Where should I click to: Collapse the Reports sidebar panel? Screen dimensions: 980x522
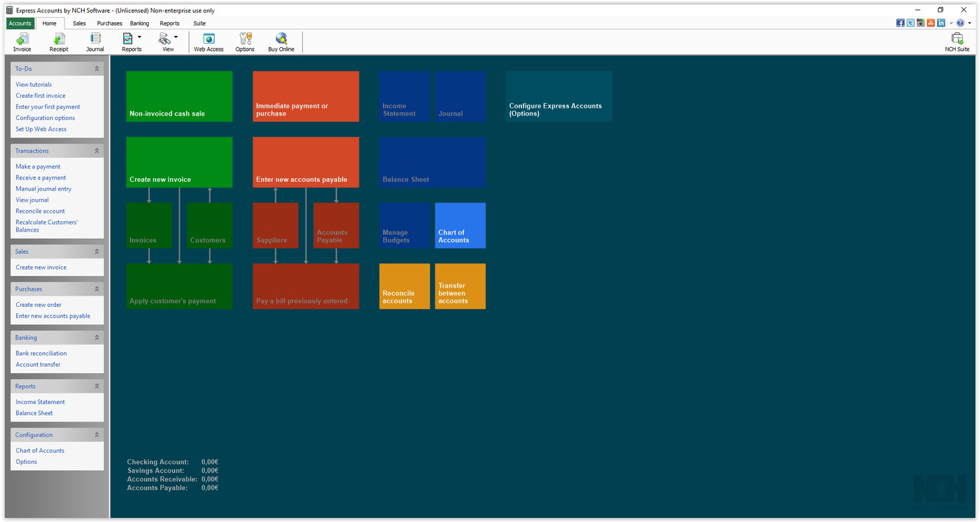pyautogui.click(x=97, y=386)
